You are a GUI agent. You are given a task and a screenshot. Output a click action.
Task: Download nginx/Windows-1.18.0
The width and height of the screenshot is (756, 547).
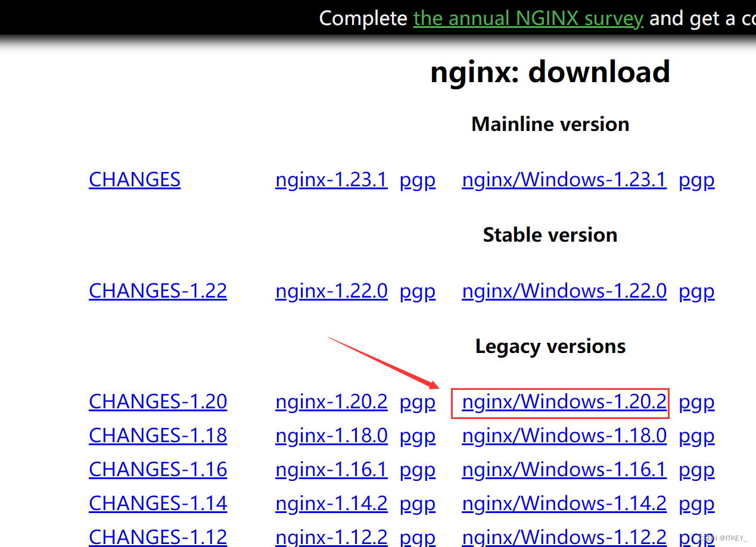[564, 436]
